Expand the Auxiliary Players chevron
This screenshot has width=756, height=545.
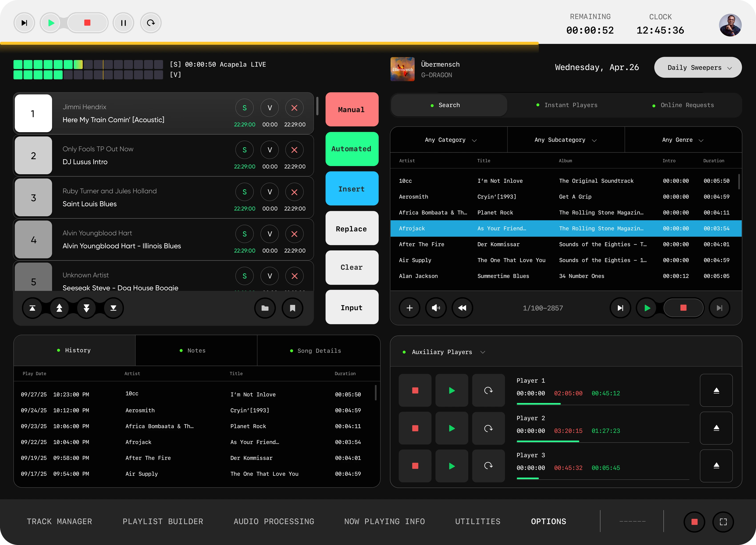483,352
